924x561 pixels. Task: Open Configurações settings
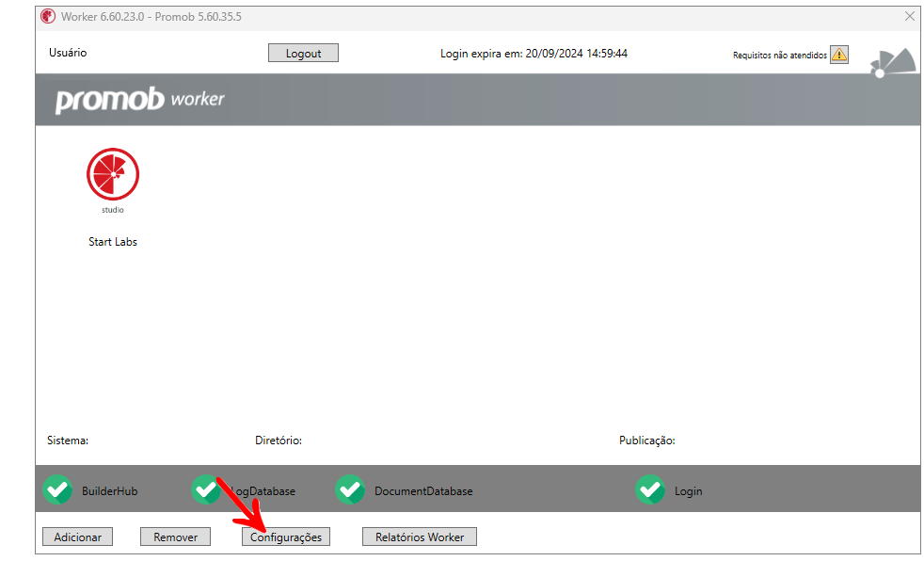tap(286, 537)
